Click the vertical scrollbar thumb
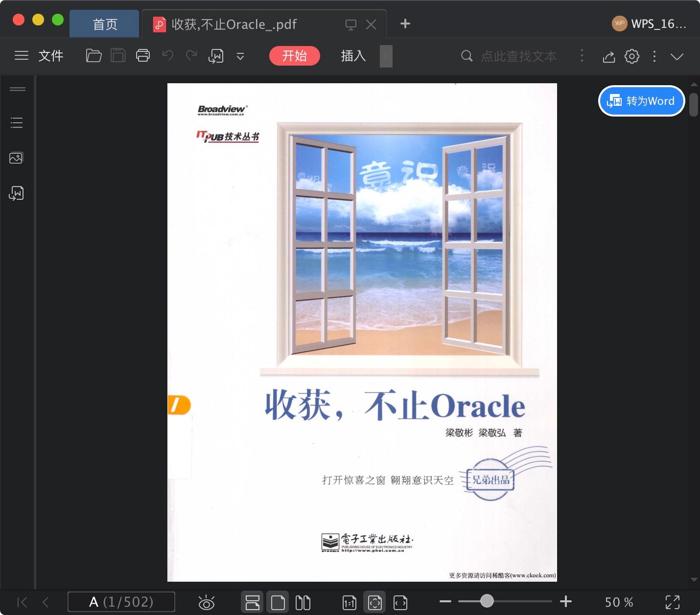 pos(694,104)
